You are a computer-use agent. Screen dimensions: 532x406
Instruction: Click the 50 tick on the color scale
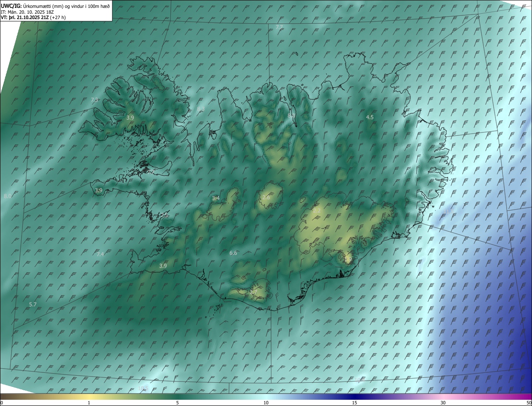(x=529, y=403)
